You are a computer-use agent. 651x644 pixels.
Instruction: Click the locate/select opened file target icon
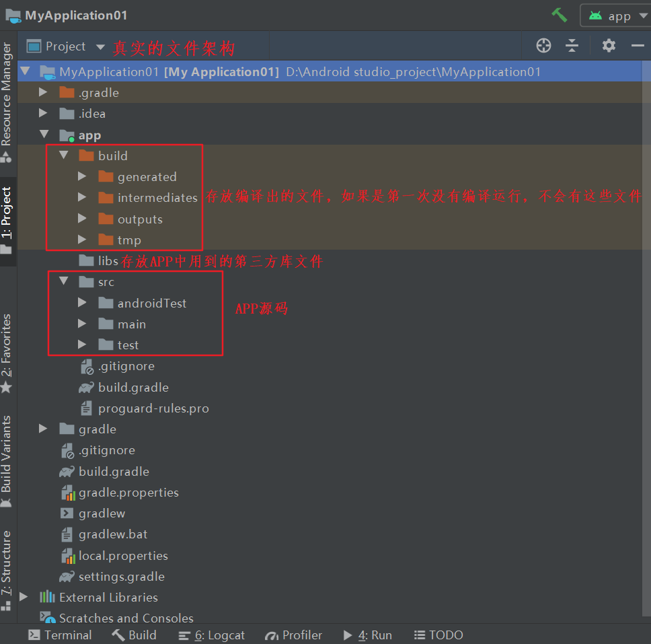pyautogui.click(x=543, y=46)
